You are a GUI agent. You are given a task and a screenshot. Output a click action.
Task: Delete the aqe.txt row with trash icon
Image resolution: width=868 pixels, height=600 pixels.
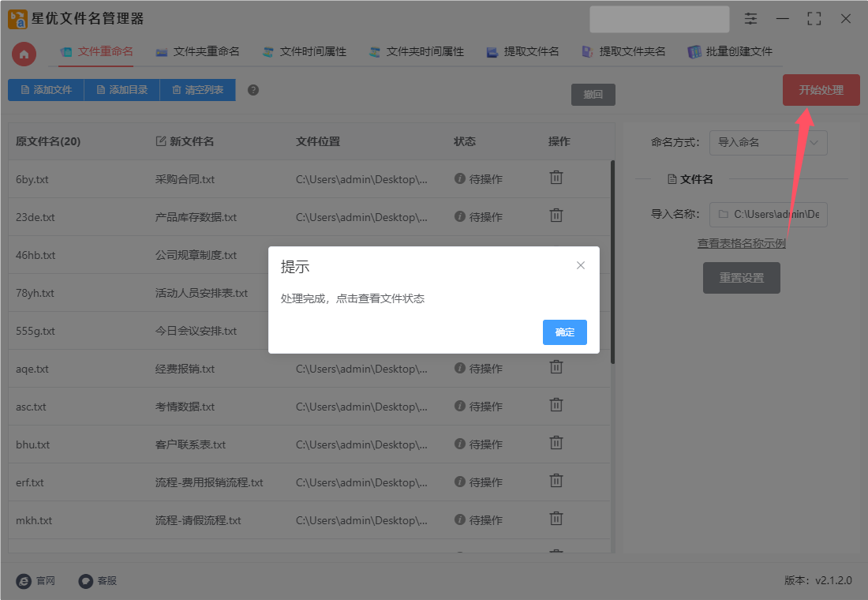tap(556, 367)
